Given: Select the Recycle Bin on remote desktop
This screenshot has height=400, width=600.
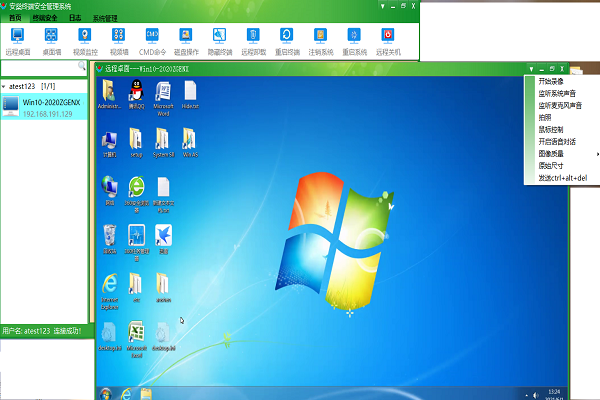Looking at the screenshot, I should pyautogui.click(x=109, y=239).
